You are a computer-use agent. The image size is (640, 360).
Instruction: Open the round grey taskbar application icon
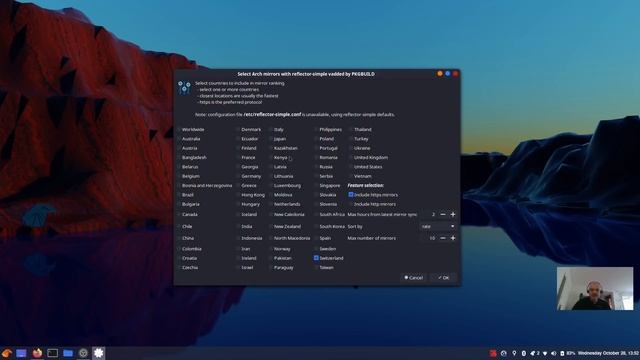click(83, 353)
